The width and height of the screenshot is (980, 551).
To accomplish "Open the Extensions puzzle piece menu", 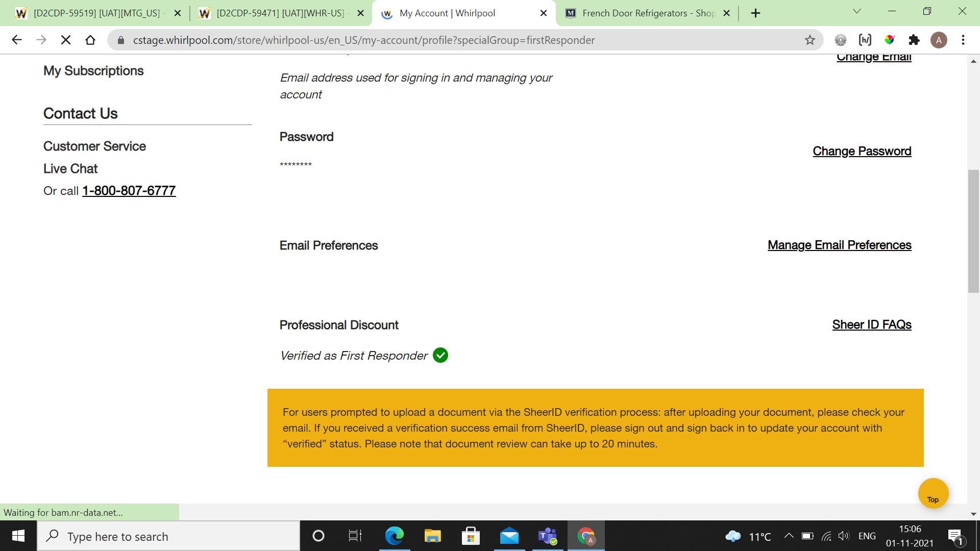I will tap(914, 40).
